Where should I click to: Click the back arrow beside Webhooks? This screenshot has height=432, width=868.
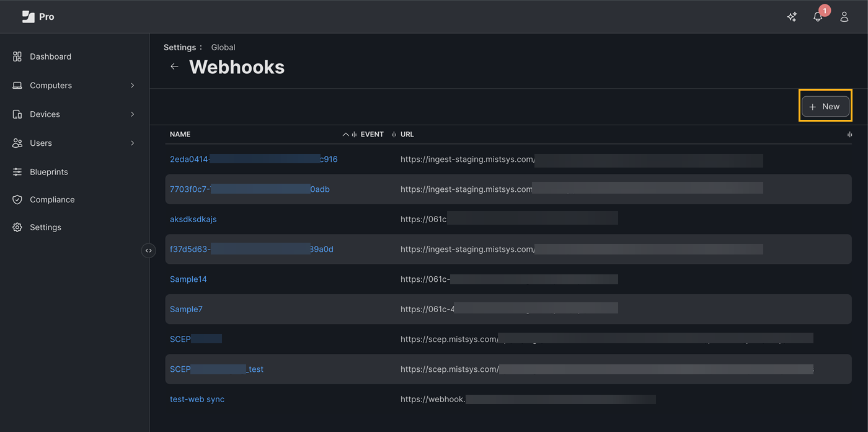[x=174, y=66]
